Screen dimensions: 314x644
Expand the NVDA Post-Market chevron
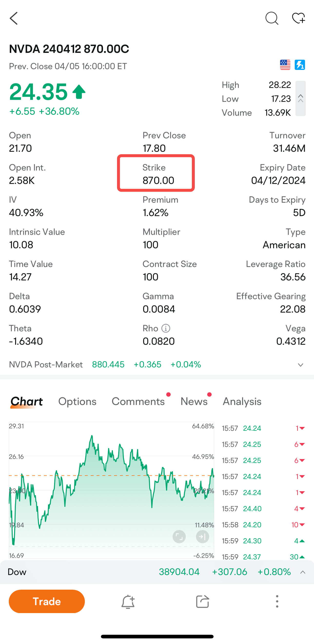pos(301,365)
